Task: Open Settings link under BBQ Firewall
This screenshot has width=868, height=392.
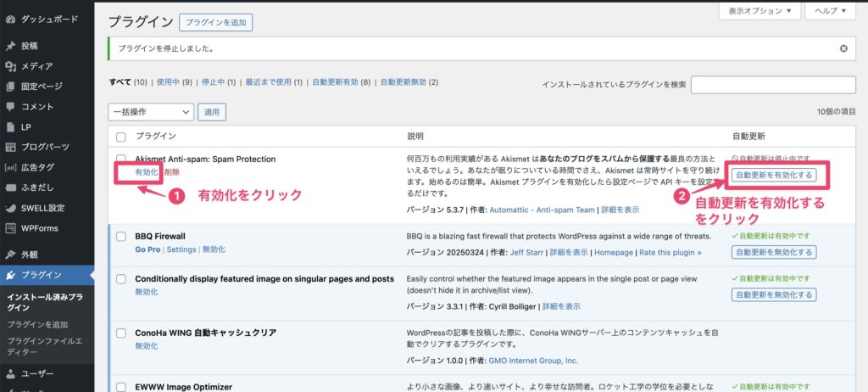Action: (181, 249)
